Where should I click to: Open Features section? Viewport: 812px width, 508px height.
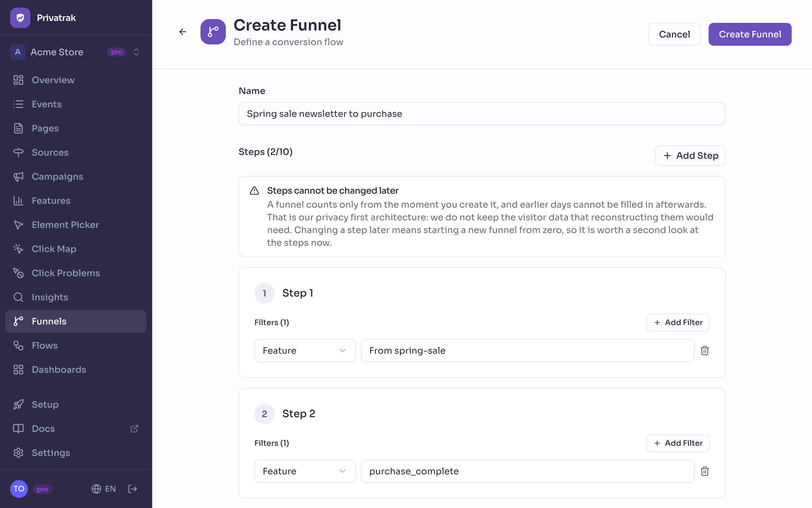[x=76, y=201]
